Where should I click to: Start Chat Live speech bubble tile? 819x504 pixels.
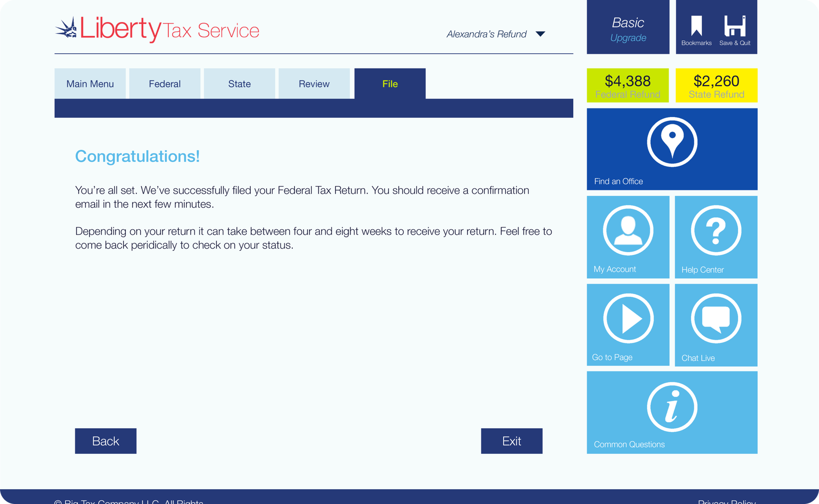(x=716, y=325)
